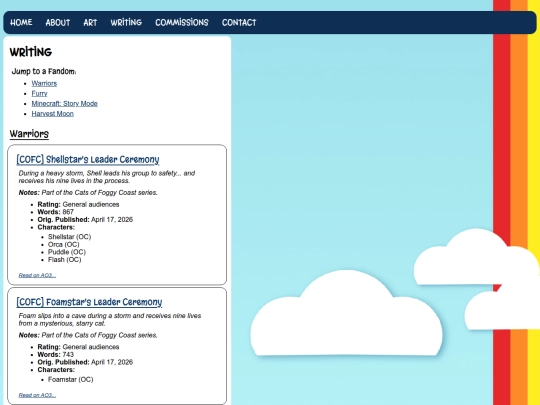Jump to the Warriors fandom link
540x405 pixels.
coord(44,83)
